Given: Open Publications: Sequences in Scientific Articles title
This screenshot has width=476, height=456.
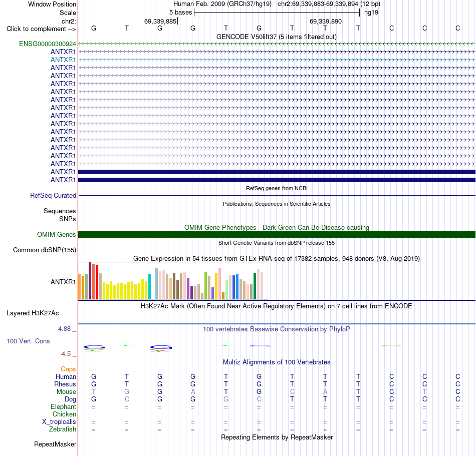Looking at the screenshot, I should pos(277,204).
